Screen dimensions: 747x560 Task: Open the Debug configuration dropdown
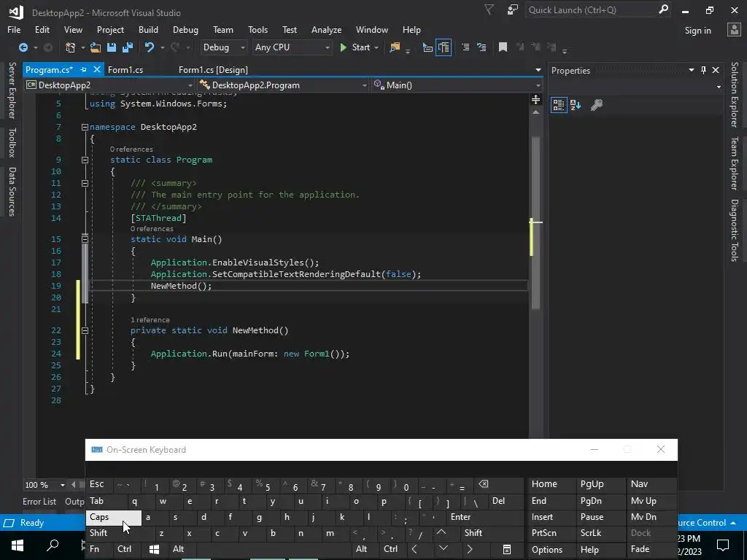point(223,47)
